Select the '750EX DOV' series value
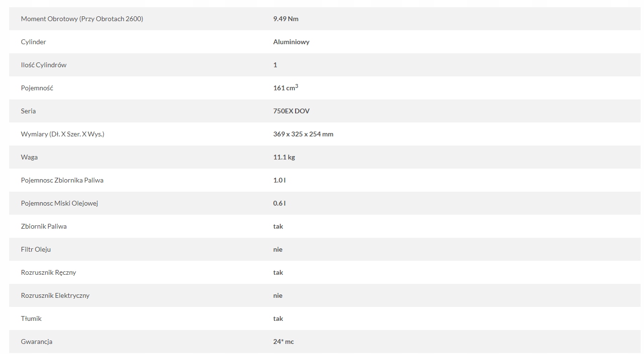Viewport: 644px width, 354px height. point(291,111)
